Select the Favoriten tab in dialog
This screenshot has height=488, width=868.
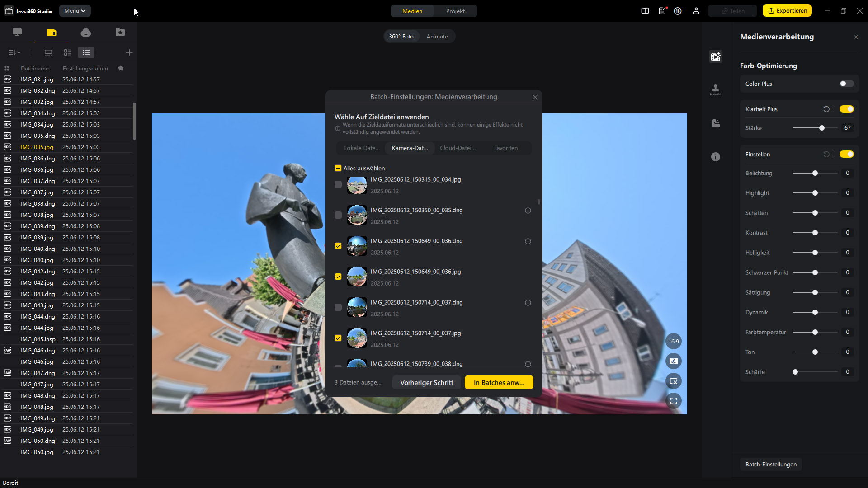[505, 148]
